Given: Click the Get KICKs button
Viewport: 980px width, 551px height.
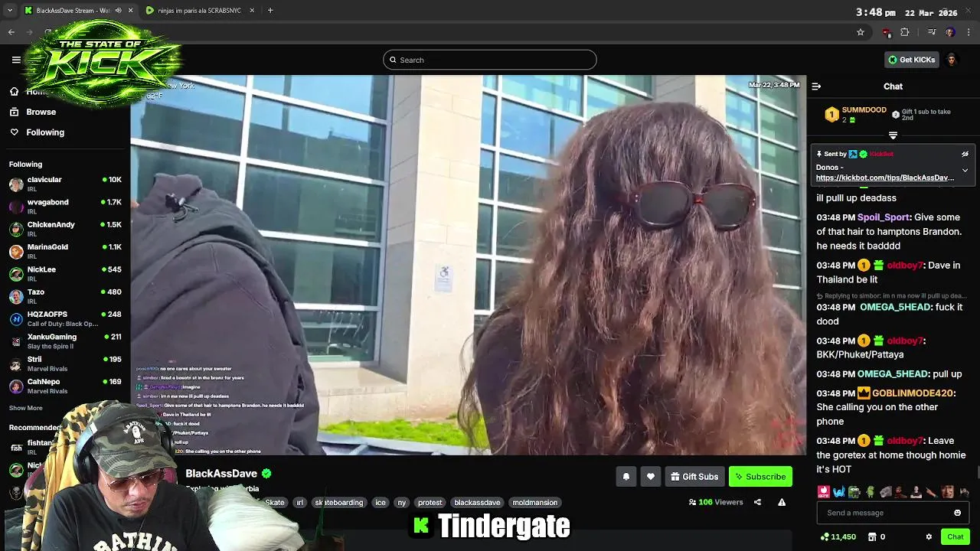Looking at the screenshot, I should click(x=911, y=60).
